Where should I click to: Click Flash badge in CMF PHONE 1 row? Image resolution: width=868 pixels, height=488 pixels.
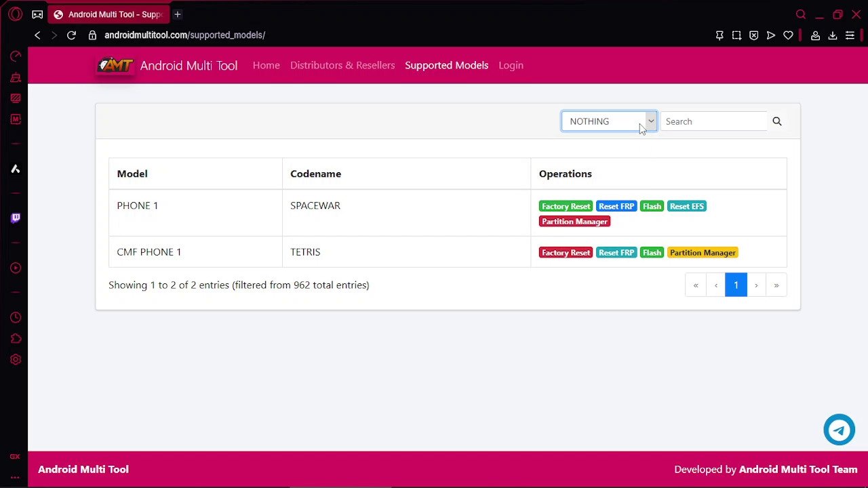point(652,253)
